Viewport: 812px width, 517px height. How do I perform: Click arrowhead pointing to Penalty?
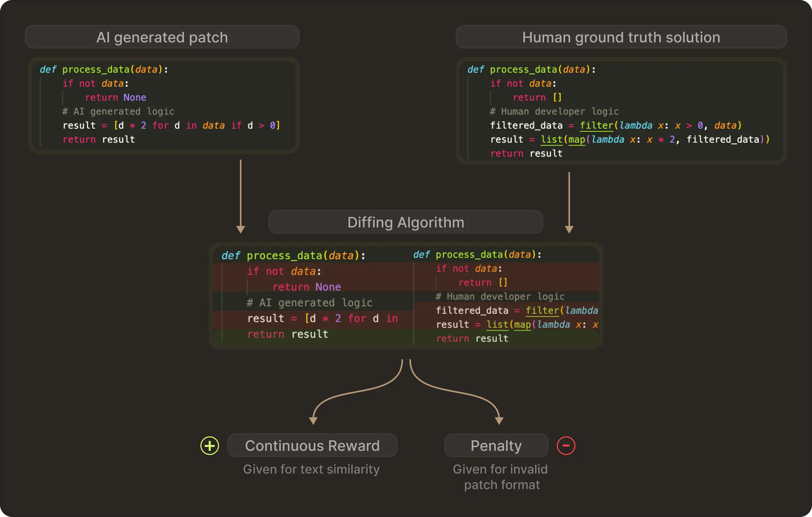click(499, 420)
